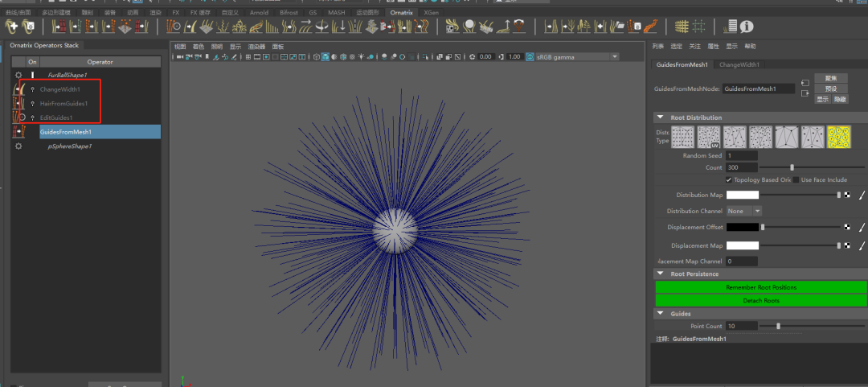Click the Random Seed input field
Viewport: 868px width, 387px height.
(x=741, y=155)
